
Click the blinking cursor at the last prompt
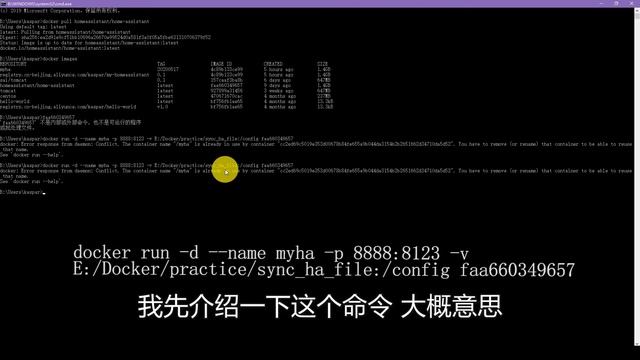point(44,193)
